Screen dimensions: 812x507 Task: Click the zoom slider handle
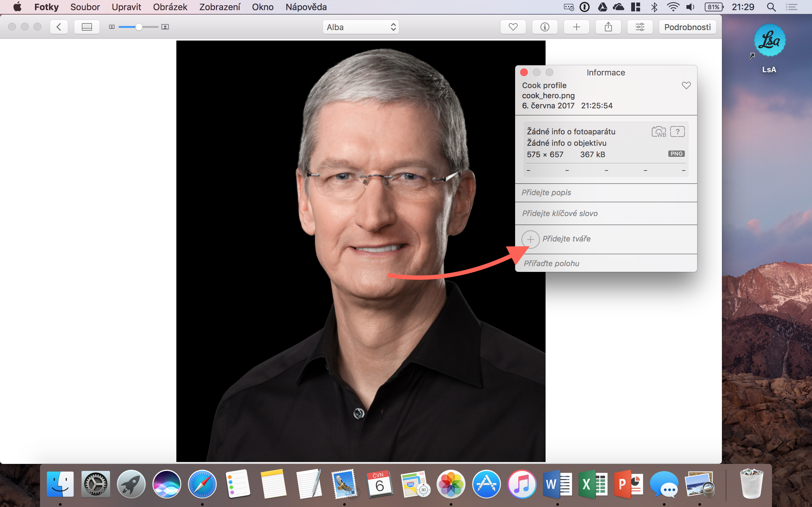point(139,27)
